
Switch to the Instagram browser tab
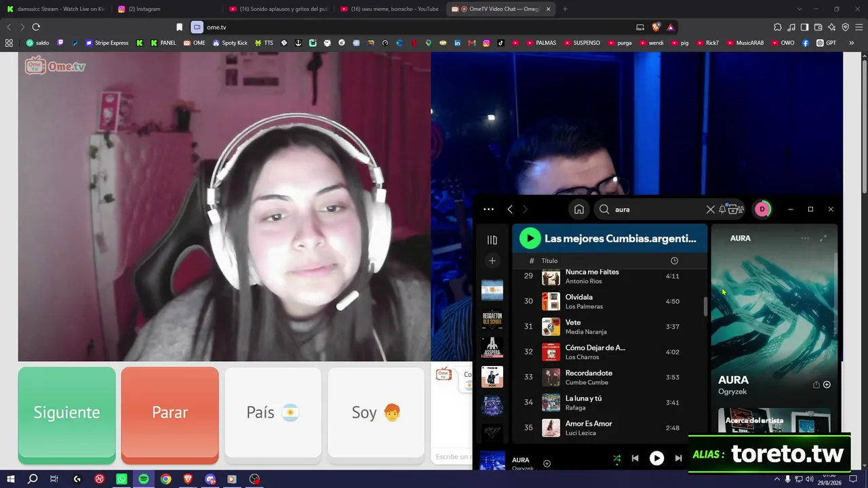coord(165,9)
